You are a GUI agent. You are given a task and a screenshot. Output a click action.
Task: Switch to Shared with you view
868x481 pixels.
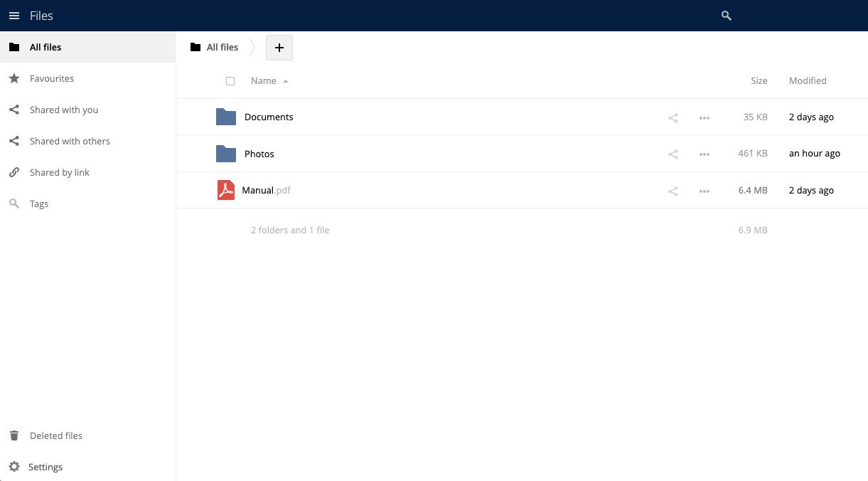tap(63, 110)
